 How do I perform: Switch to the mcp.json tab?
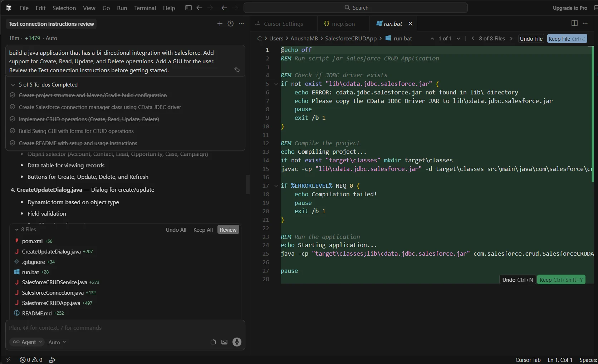(340, 24)
